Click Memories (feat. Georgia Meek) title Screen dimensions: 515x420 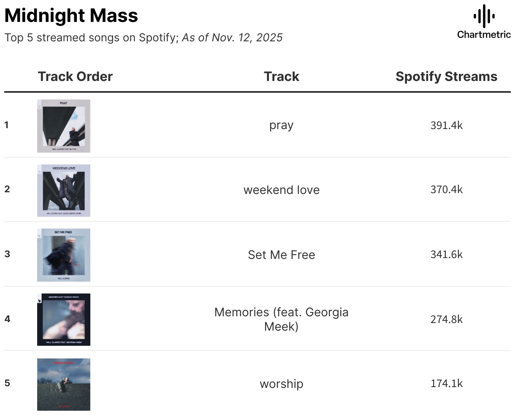282,319
